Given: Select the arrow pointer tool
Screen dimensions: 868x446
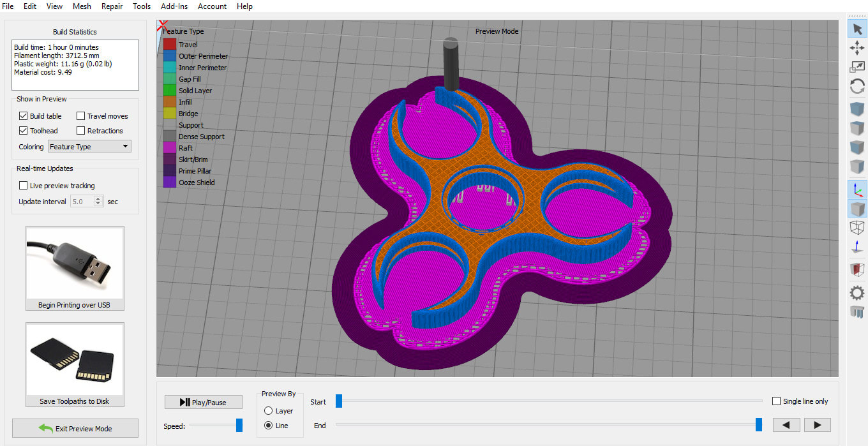Looking at the screenshot, I should pos(857,29).
